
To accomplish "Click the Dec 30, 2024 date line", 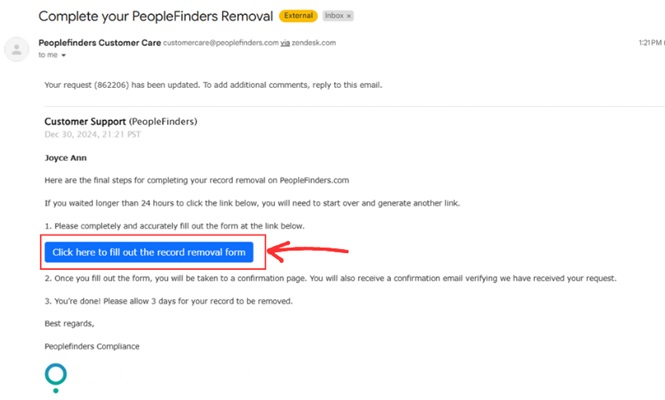I will click(92, 134).
